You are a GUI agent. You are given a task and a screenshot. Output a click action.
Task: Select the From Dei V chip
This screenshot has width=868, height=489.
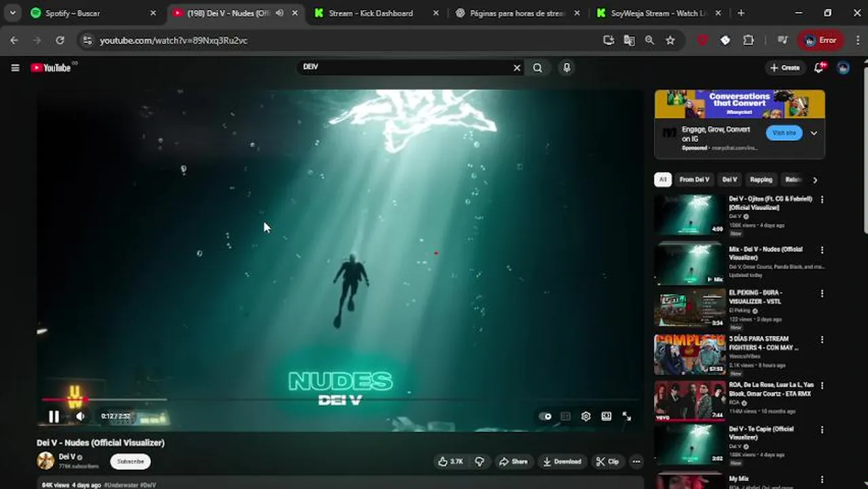point(694,179)
